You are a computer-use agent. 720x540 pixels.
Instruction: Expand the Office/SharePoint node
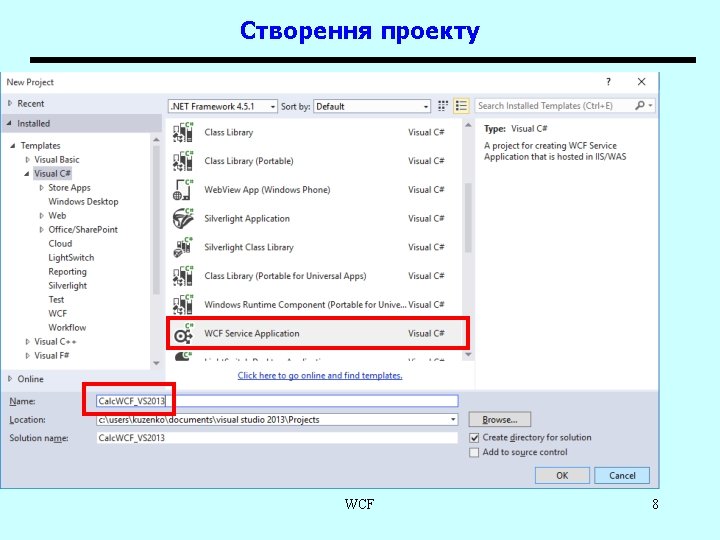(x=41, y=230)
